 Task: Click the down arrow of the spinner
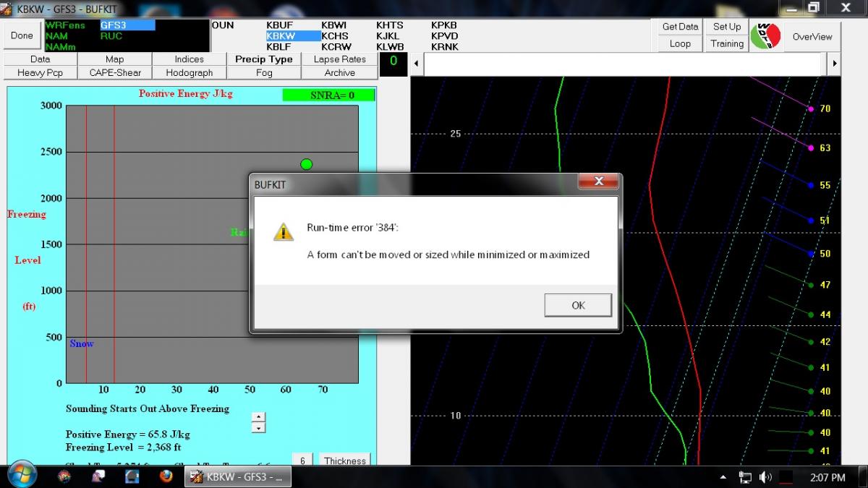(258, 428)
